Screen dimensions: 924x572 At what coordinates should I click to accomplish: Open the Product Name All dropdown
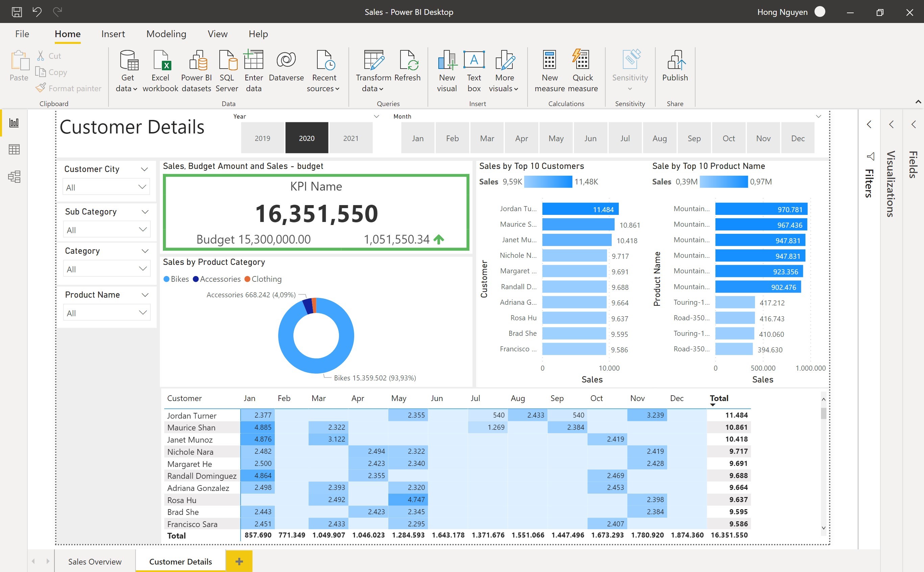coord(106,313)
